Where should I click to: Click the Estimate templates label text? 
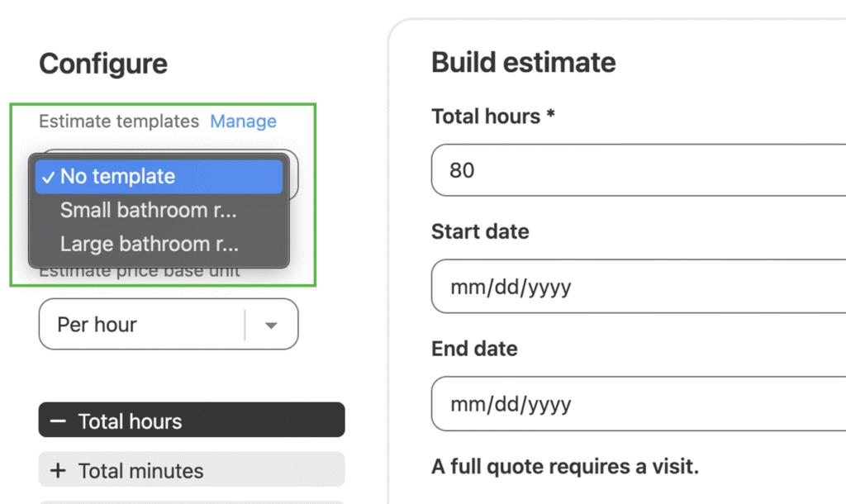(x=119, y=121)
